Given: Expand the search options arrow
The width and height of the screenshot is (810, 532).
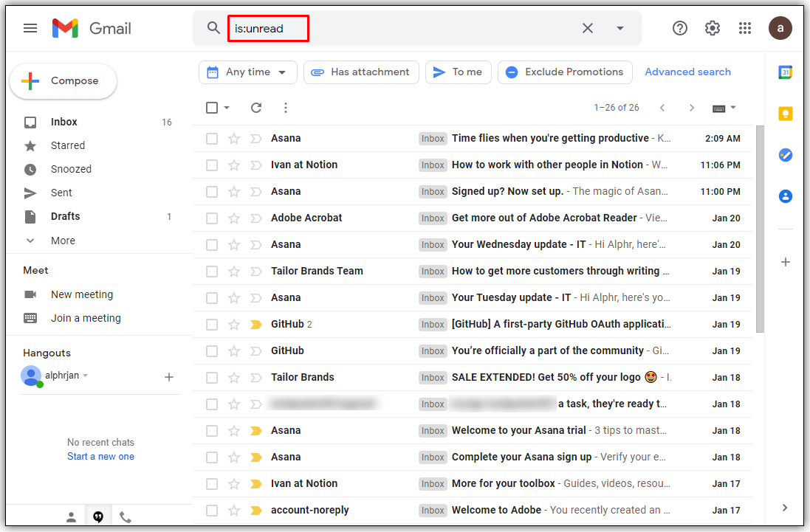Looking at the screenshot, I should 621,27.
